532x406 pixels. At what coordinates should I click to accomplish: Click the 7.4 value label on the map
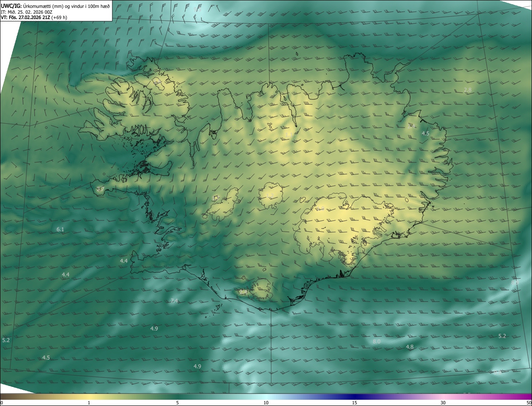coord(174,301)
